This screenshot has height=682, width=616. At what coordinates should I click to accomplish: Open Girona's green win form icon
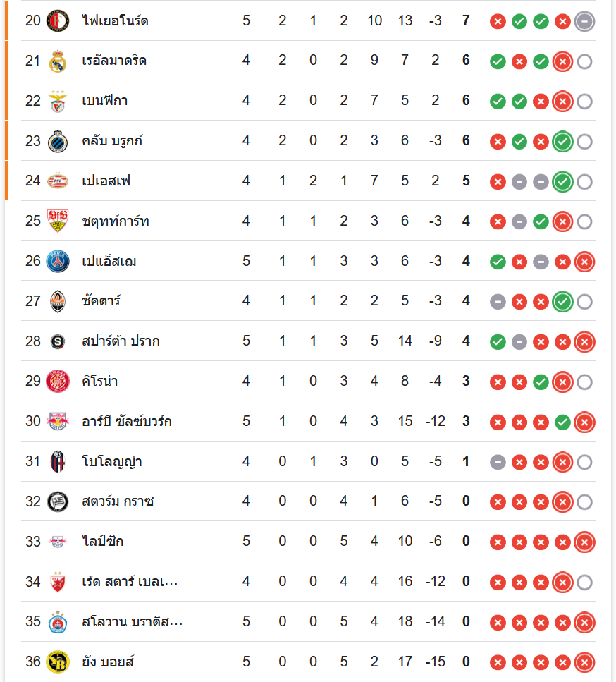tap(541, 382)
